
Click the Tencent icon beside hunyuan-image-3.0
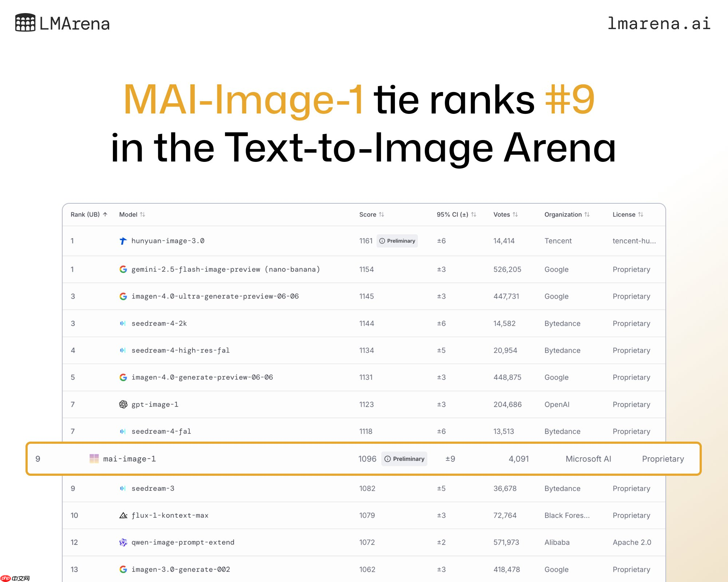[x=123, y=241]
